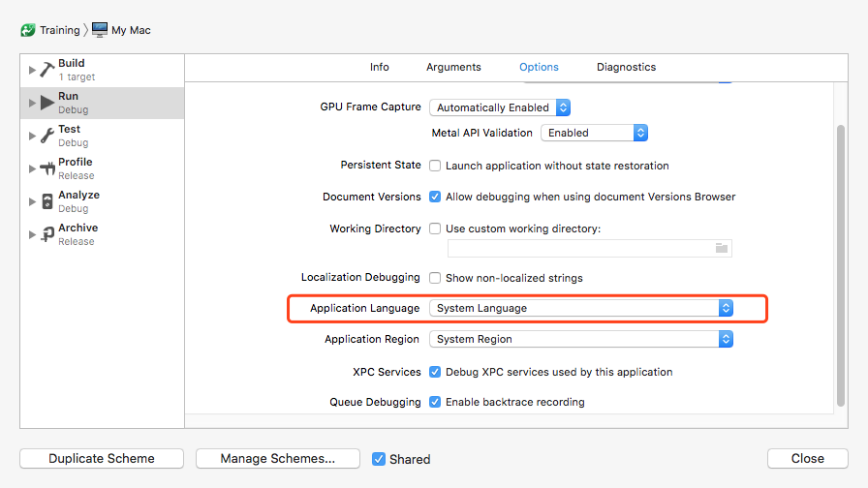Image resolution: width=868 pixels, height=488 pixels.
Task: Click the Test wrench icon
Action: click(47, 136)
